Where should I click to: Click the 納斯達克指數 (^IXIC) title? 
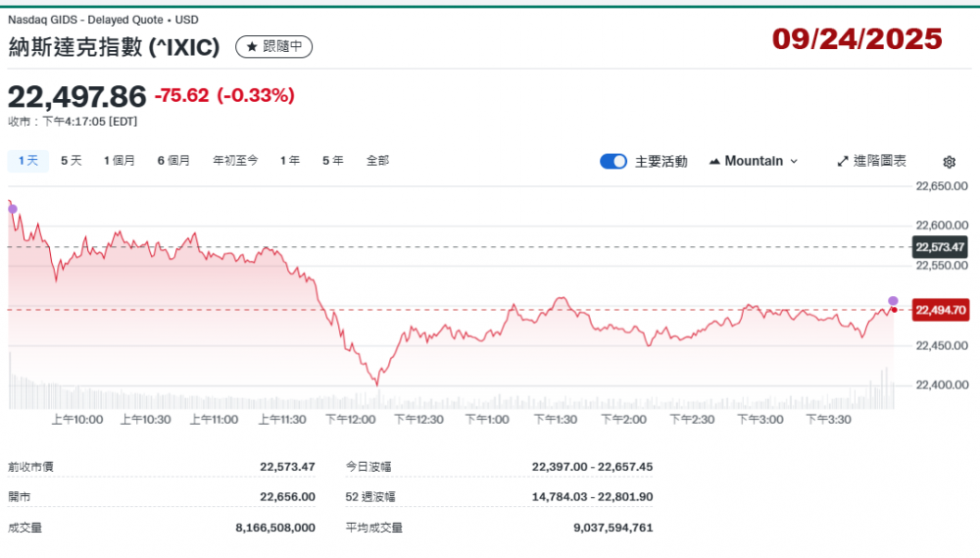[x=114, y=46]
